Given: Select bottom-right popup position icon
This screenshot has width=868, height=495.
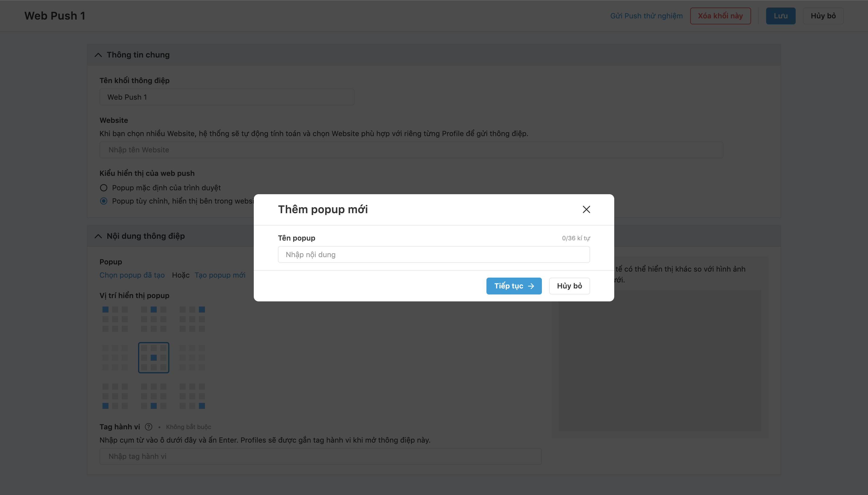Looking at the screenshot, I should (192, 396).
